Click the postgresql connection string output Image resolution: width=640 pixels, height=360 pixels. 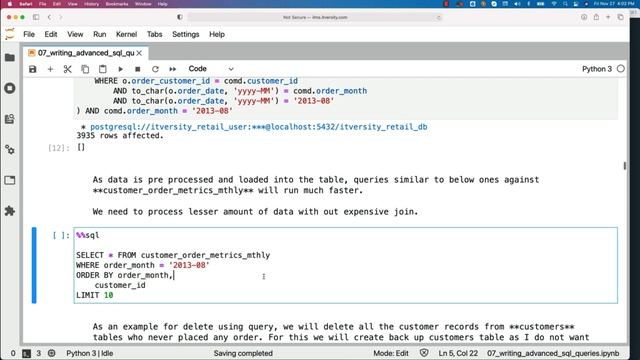258,127
